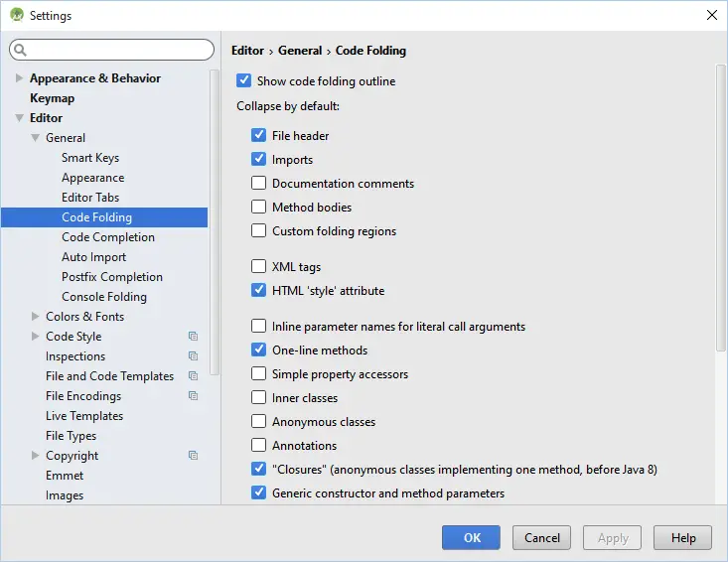728x562 pixels.
Task: Collapse the Editor tree node
Action: 19,118
